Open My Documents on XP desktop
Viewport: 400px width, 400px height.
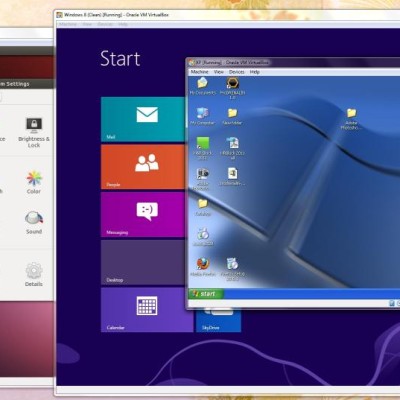point(202,86)
